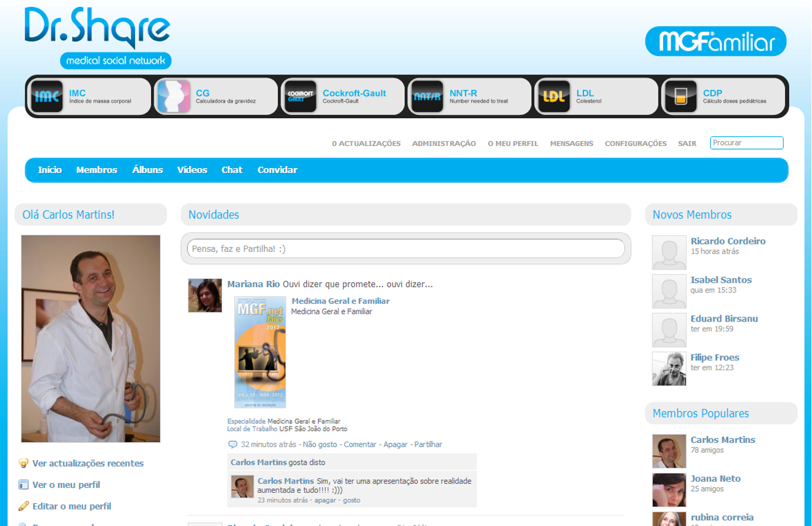Open the Configurações page
This screenshot has width=812, height=526.
[x=635, y=144]
